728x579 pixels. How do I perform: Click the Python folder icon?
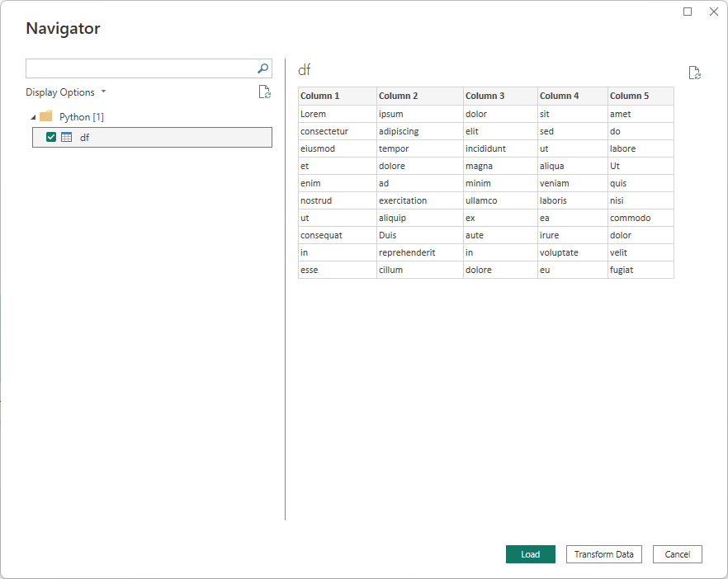click(x=46, y=117)
